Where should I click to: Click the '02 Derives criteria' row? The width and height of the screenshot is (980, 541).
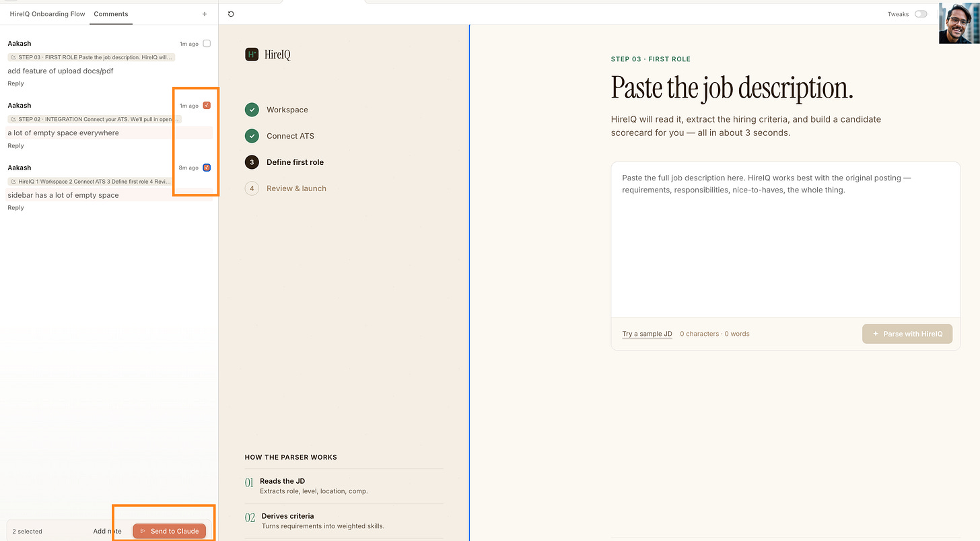pyautogui.click(x=344, y=521)
